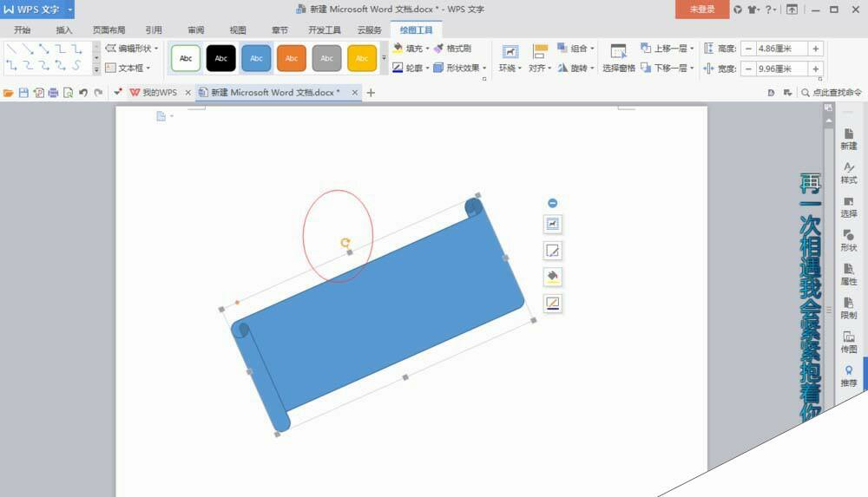
Task: Select the straight line shape tool
Action: click(x=11, y=49)
